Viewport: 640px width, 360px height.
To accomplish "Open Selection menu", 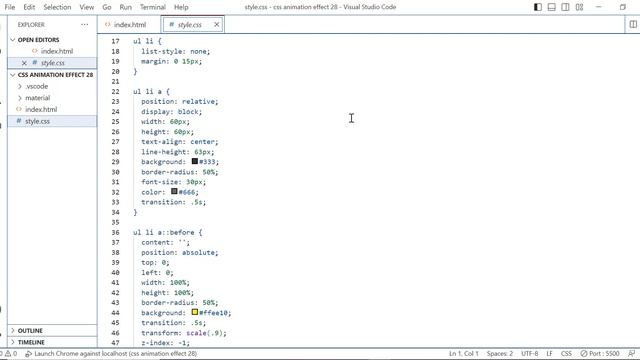I will (57, 7).
